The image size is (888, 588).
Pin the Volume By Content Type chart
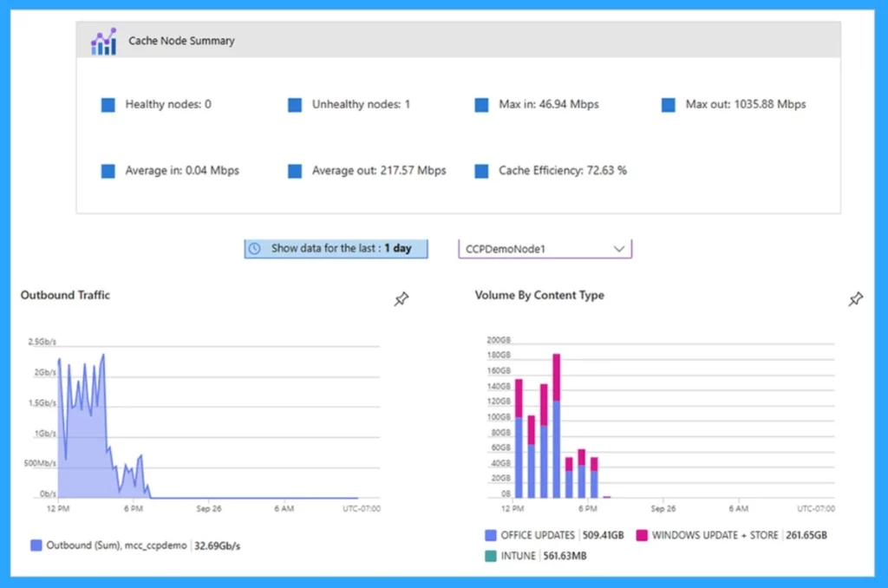(x=855, y=299)
